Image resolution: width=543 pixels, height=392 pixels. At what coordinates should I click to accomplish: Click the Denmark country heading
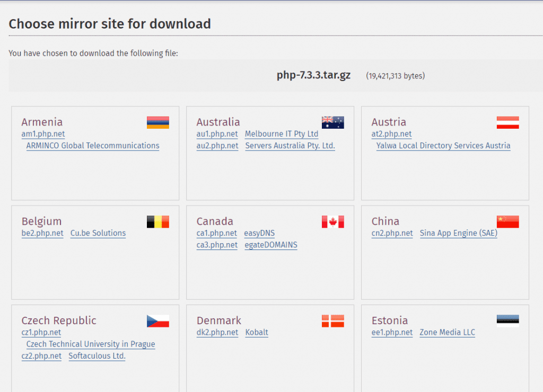(219, 320)
